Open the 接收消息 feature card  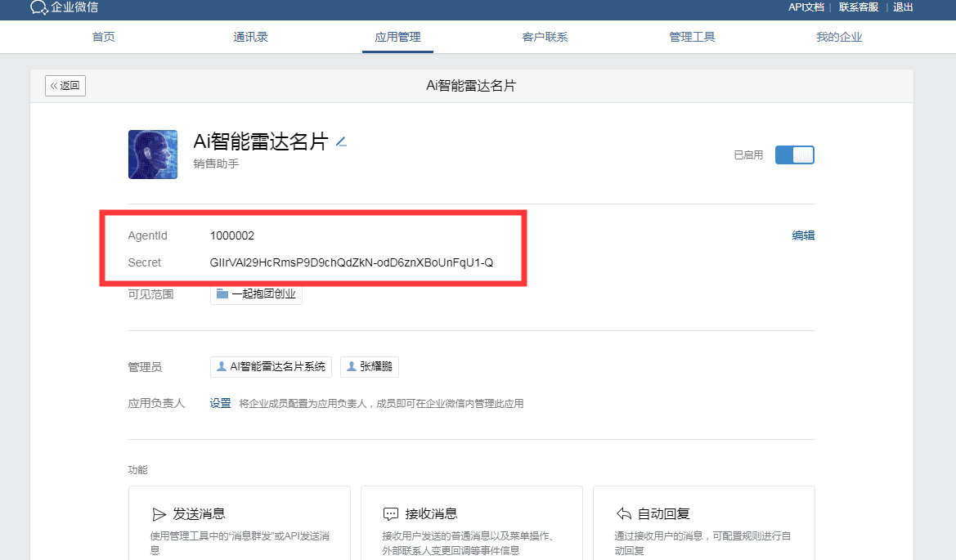(472, 523)
